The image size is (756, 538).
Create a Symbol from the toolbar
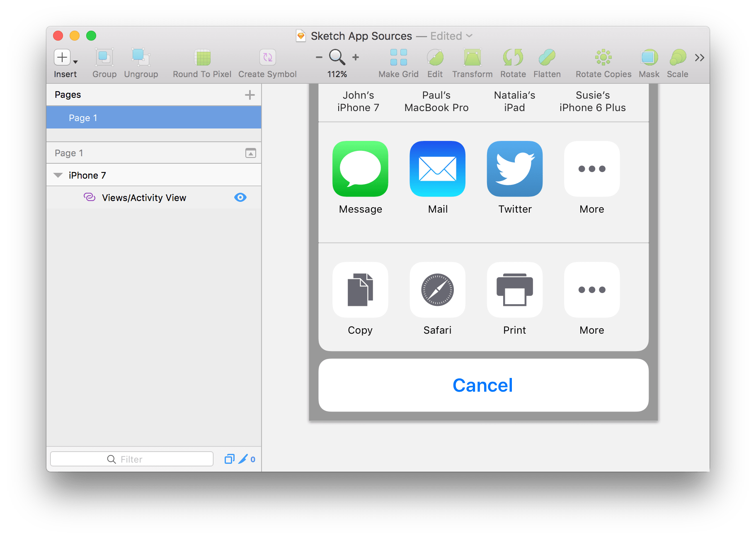(x=267, y=58)
